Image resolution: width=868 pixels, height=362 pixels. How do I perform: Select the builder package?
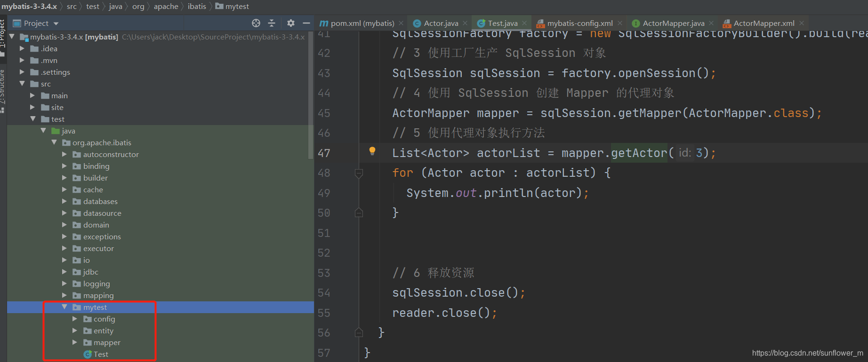[x=96, y=178]
